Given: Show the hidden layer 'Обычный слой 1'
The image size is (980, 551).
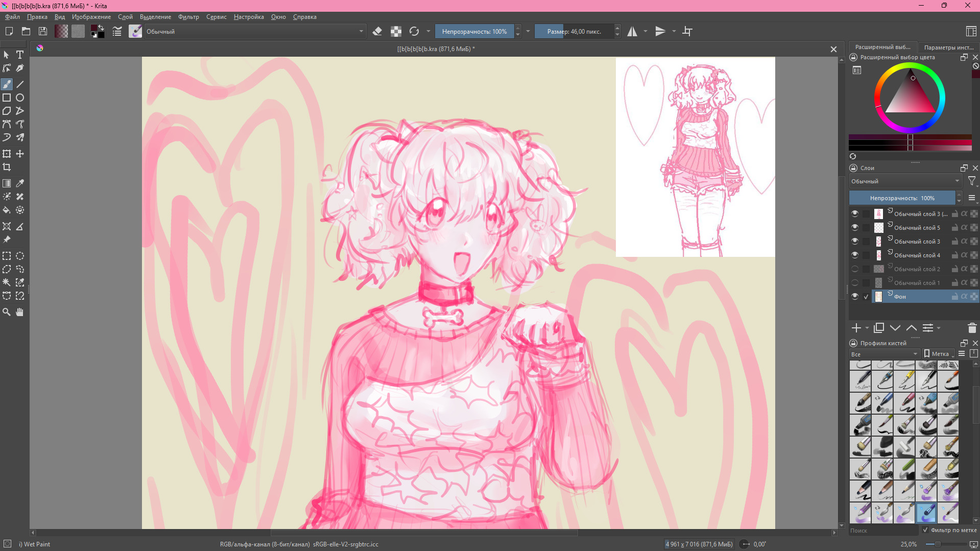Looking at the screenshot, I should [855, 282].
